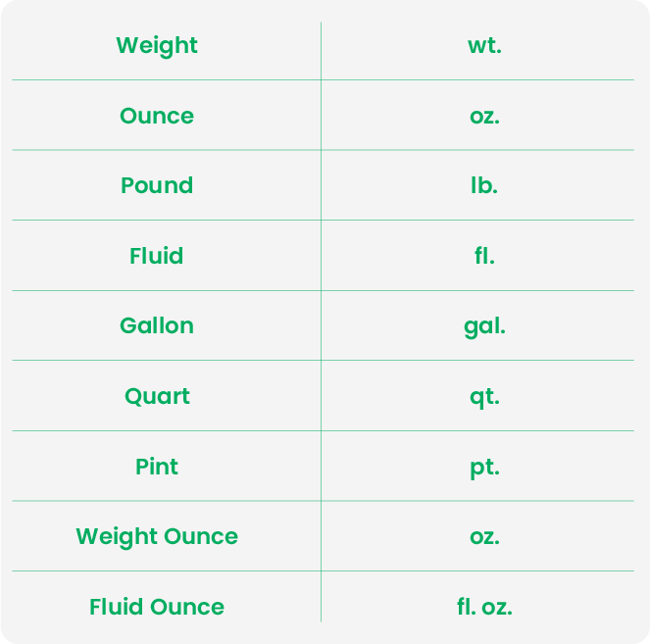Select the 'pt.' abbreviation

[484, 467]
